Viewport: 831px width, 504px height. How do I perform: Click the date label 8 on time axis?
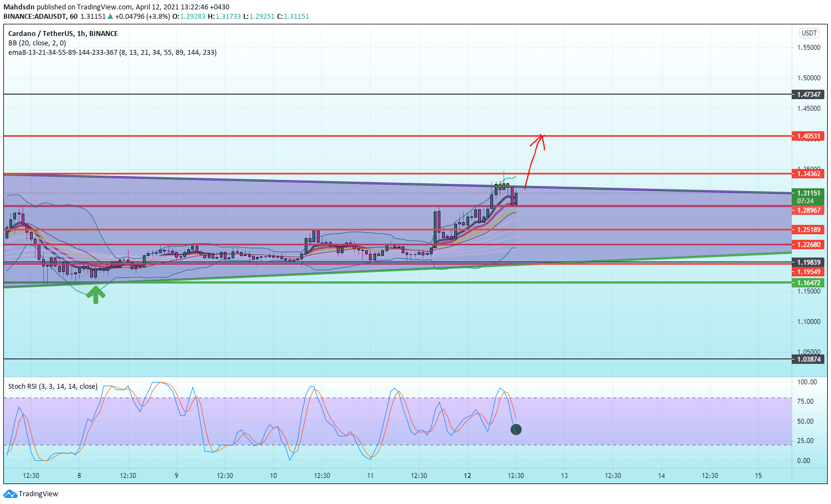pyautogui.click(x=79, y=476)
